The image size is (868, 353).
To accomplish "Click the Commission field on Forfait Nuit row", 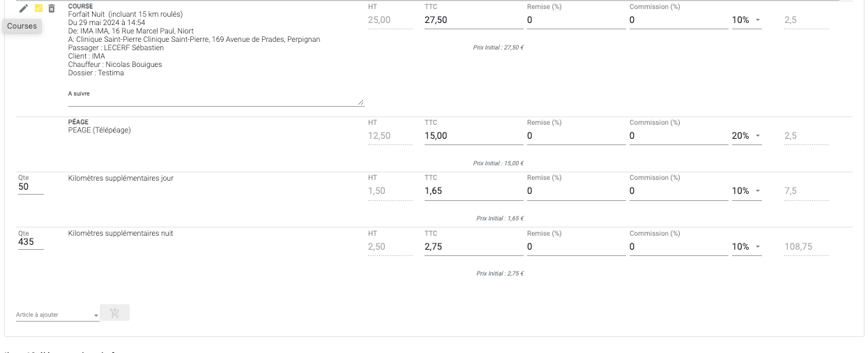I will pos(678,20).
